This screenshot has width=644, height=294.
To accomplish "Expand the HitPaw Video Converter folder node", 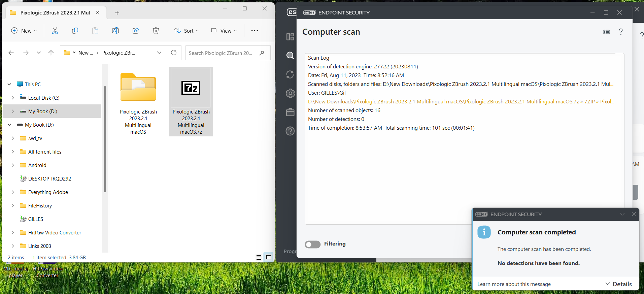I will [x=13, y=232].
